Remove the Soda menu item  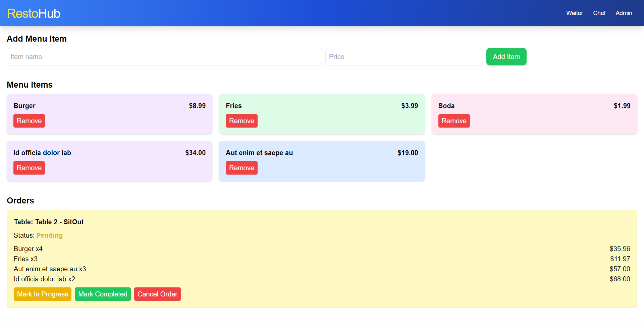tap(454, 121)
